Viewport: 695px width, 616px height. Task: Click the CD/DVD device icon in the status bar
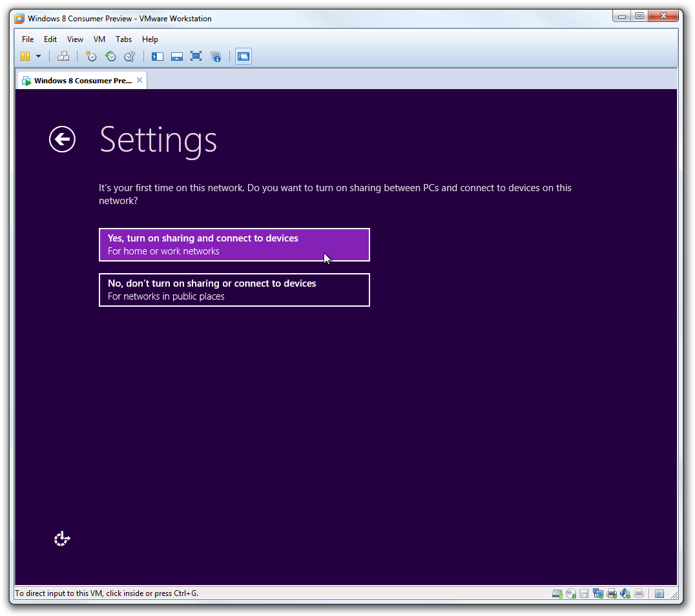[x=570, y=593]
